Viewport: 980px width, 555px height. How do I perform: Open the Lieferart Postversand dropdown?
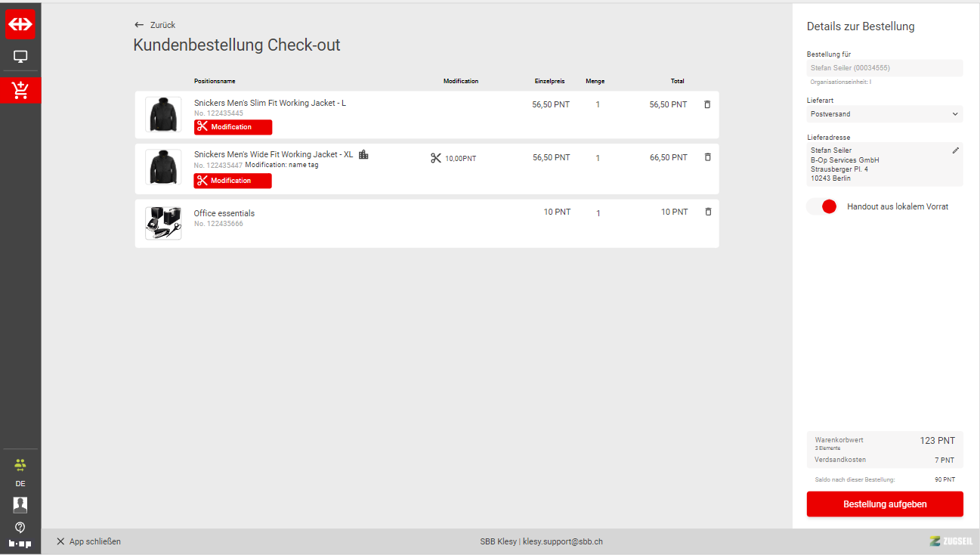point(884,114)
